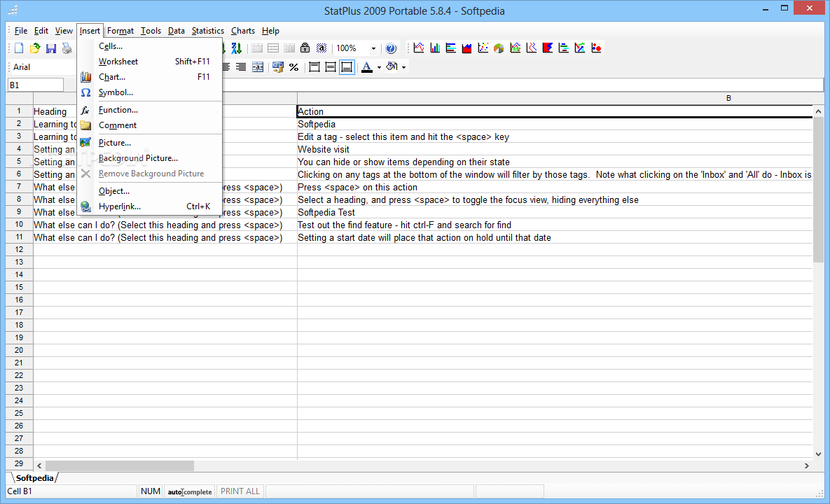Click the vertical scrollbar down arrow
The width and height of the screenshot is (830, 504).
(x=818, y=454)
